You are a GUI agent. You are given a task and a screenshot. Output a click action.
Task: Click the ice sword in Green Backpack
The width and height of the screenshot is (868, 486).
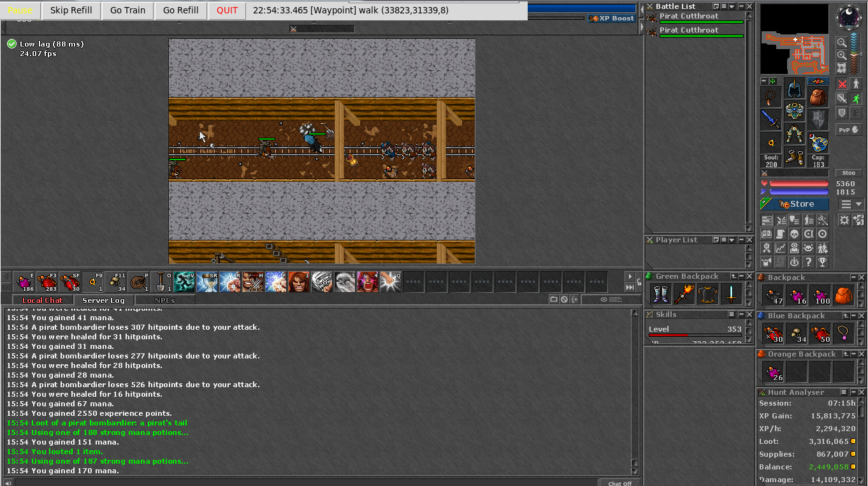730,294
